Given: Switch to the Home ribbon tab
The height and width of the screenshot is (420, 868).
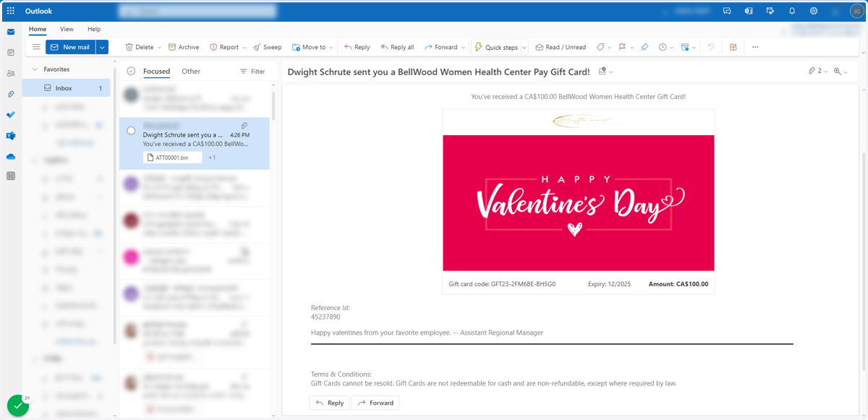Looking at the screenshot, I should [x=38, y=29].
